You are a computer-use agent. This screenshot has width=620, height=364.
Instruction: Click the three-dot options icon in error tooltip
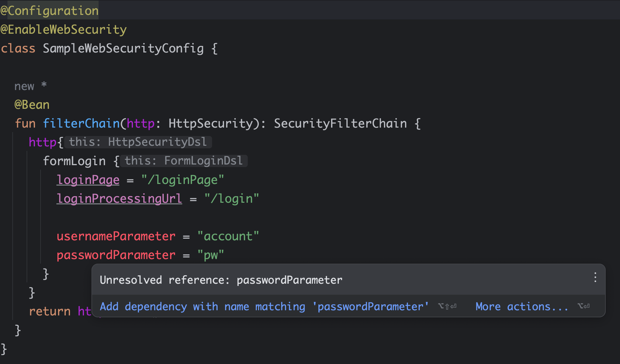click(x=595, y=278)
